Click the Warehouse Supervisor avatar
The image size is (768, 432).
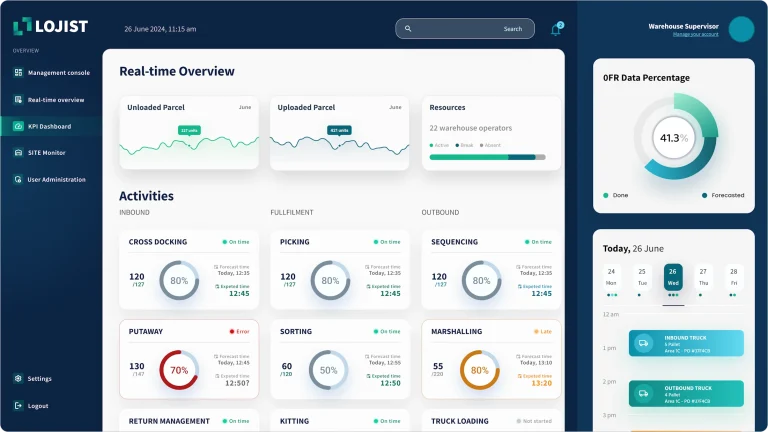coord(742,29)
